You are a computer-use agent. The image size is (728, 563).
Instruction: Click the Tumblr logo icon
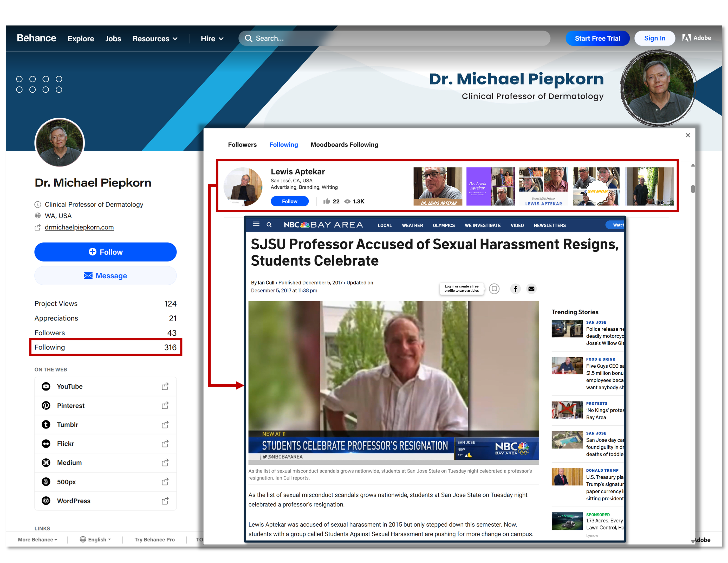coord(46,425)
